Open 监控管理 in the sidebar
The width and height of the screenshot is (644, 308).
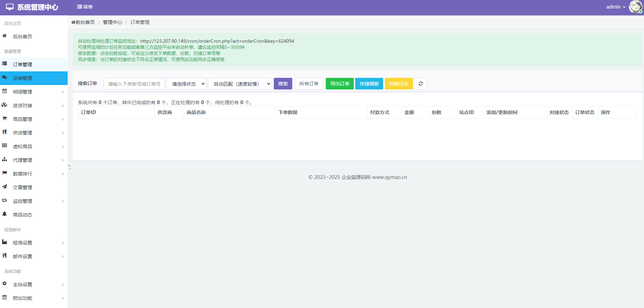pyautogui.click(x=33, y=201)
